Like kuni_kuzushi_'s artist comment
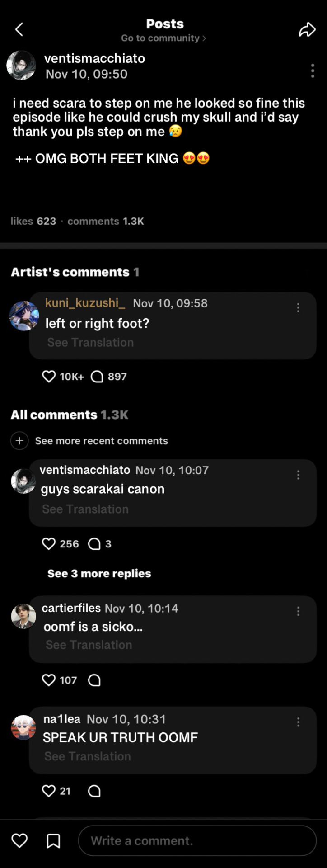Screen dimensions: 327x868 tap(49, 377)
